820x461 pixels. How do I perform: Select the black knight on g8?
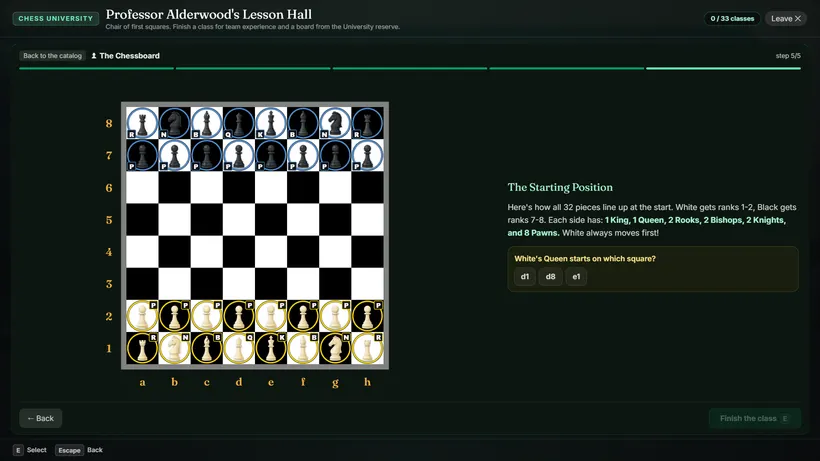tap(335, 123)
